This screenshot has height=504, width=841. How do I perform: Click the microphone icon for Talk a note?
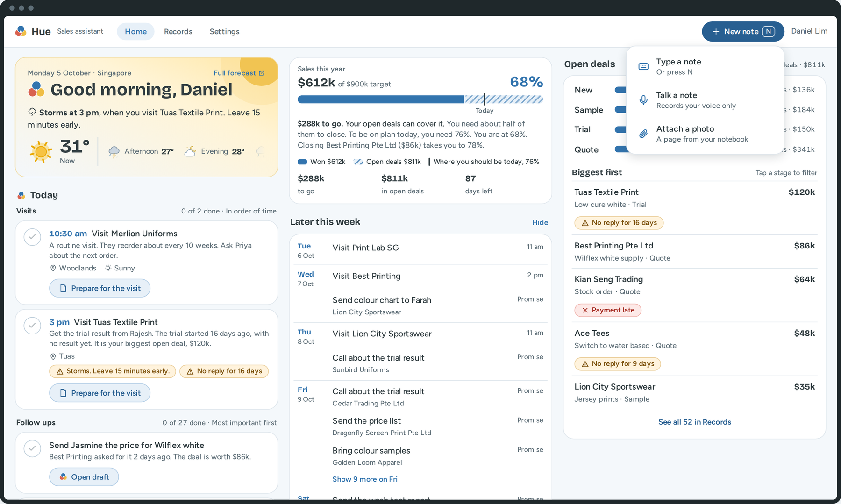(643, 100)
